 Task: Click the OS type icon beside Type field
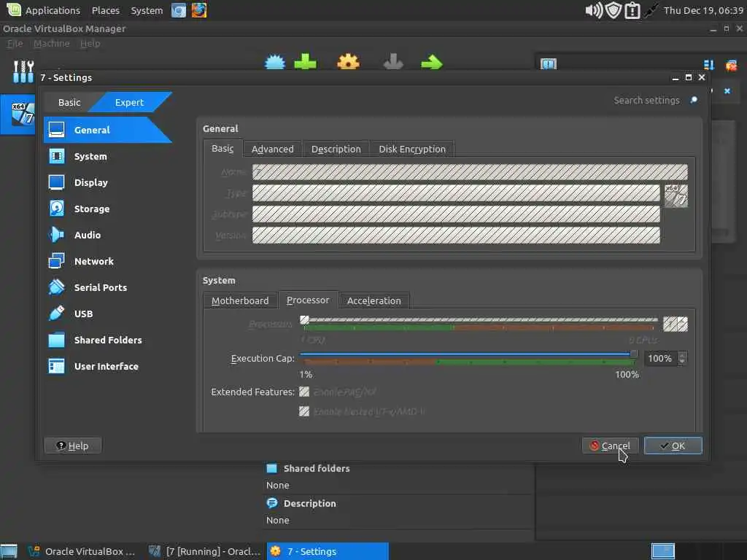pyautogui.click(x=676, y=196)
